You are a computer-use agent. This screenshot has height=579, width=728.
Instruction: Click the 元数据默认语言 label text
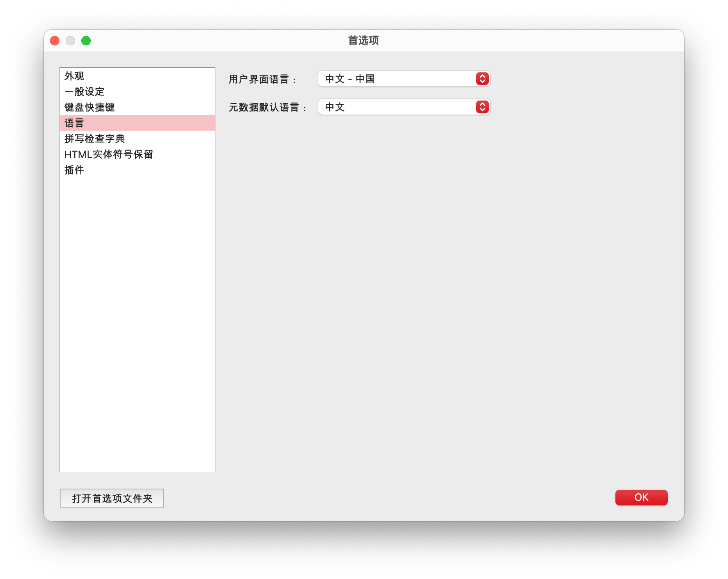tap(267, 108)
